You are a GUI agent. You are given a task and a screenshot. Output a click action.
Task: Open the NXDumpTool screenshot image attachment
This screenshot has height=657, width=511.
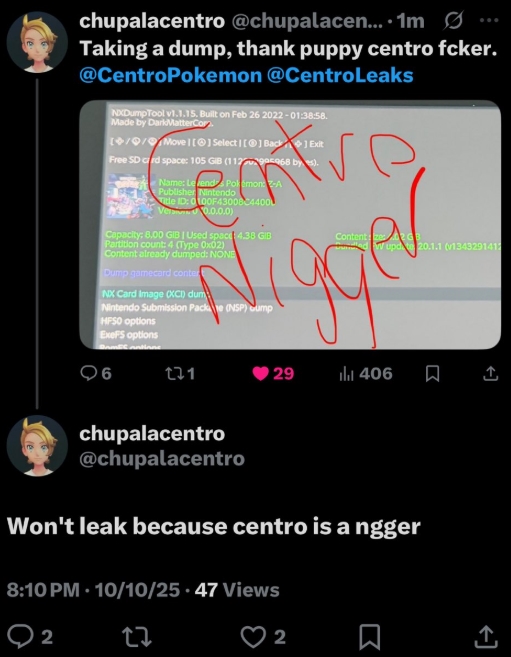(x=290, y=224)
